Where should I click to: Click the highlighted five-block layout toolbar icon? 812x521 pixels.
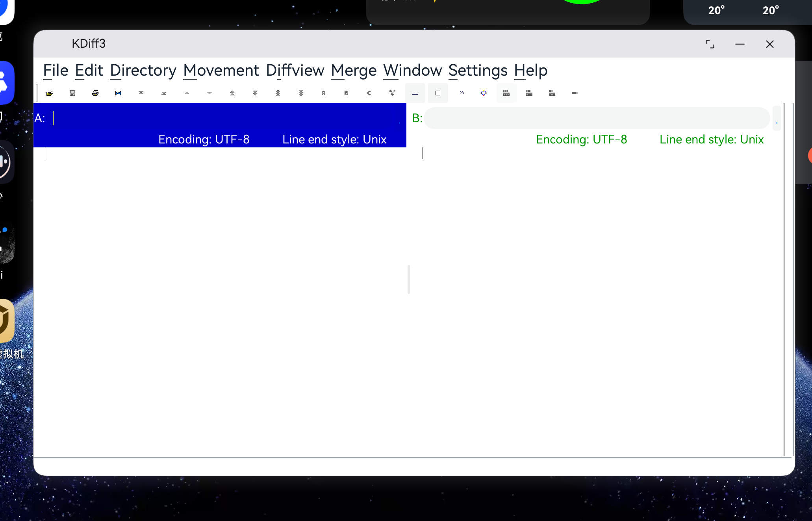click(506, 93)
